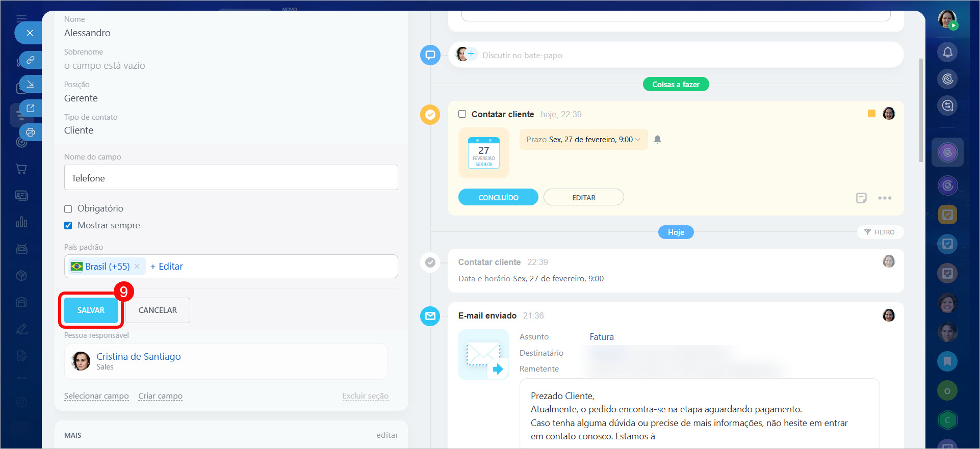The width and height of the screenshot is (980, 449).
Task: Click the Criar campo link
Action: pyautogui.click(x=160, y=396)
